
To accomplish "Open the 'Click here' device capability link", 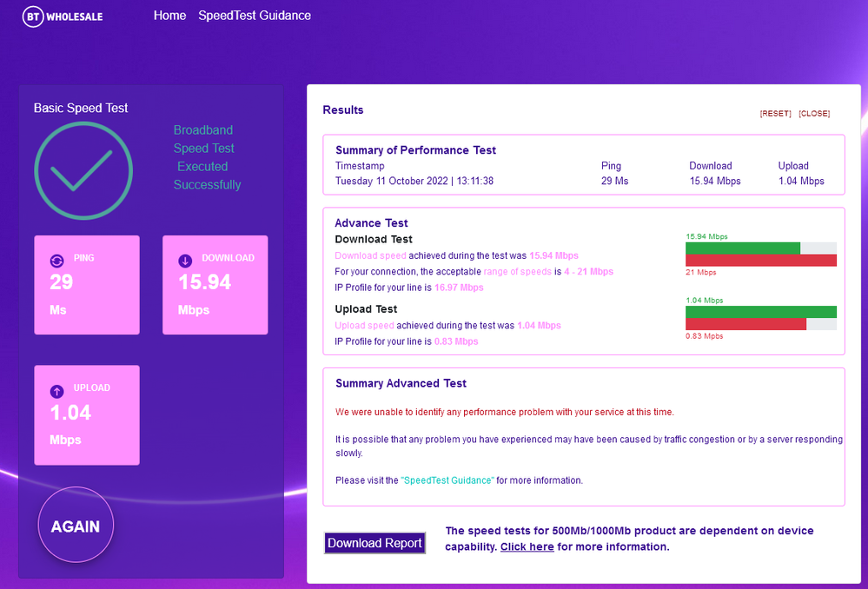I will (x=527, y=547).
